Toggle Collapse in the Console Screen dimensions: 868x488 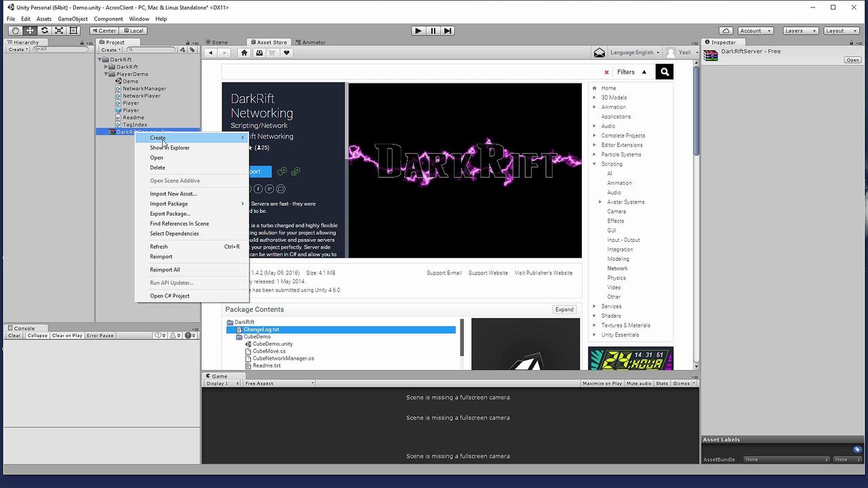[37, 335]
